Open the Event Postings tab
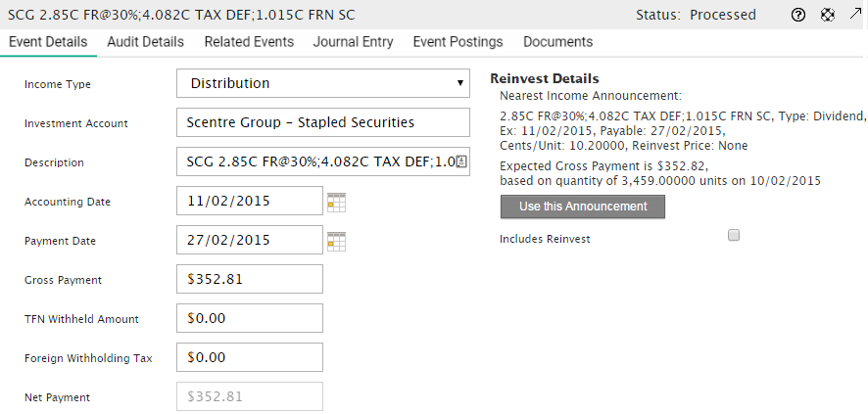This screenshot has width=868, height=414. pyautogui.click(x=458, y=42)
